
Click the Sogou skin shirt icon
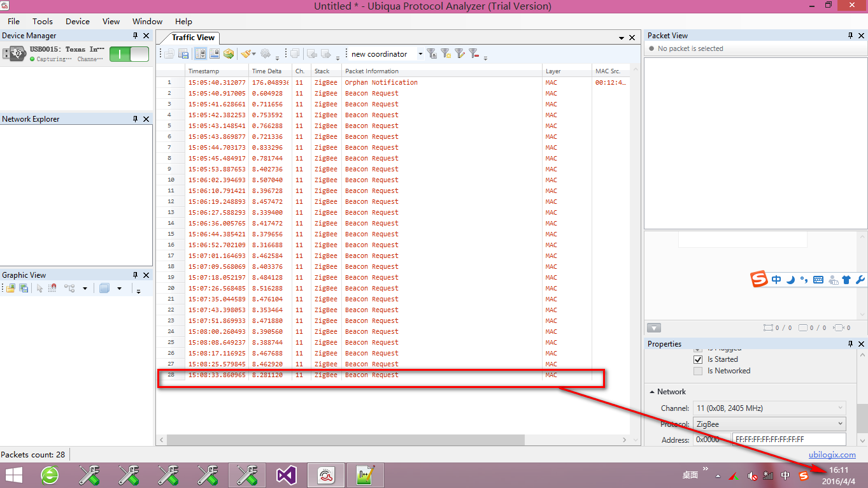846,280
